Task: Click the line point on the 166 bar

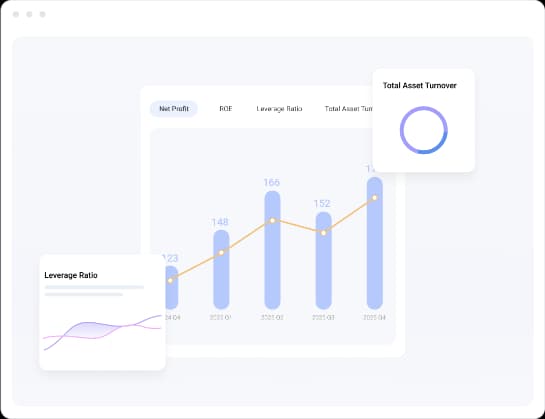Action: tap(272, 220)
